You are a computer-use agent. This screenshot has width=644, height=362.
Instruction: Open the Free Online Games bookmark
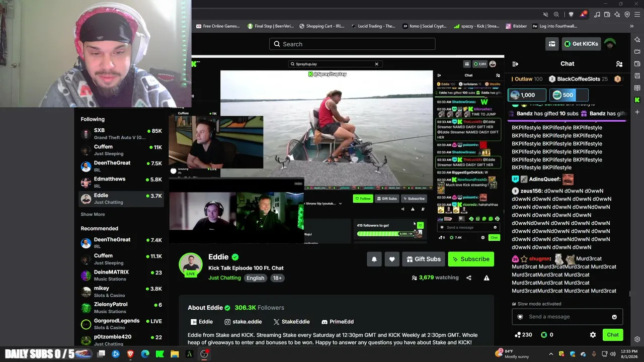pos(218,26)
